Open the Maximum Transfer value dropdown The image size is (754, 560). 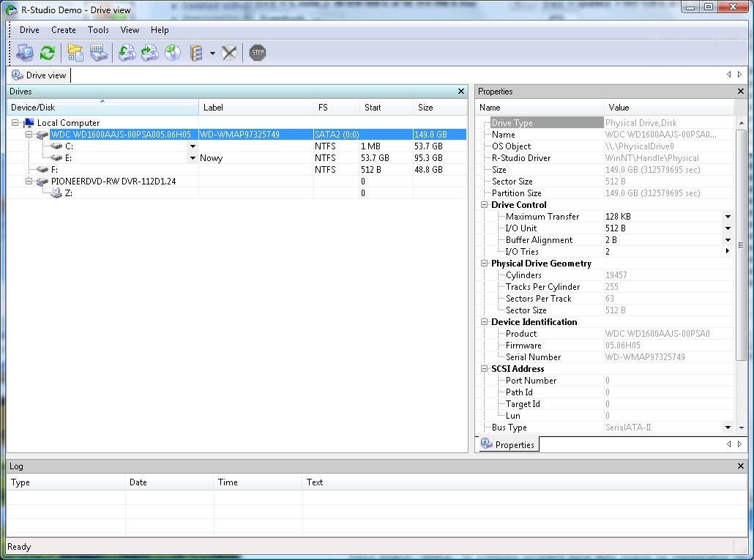click(x=728, y=217)
